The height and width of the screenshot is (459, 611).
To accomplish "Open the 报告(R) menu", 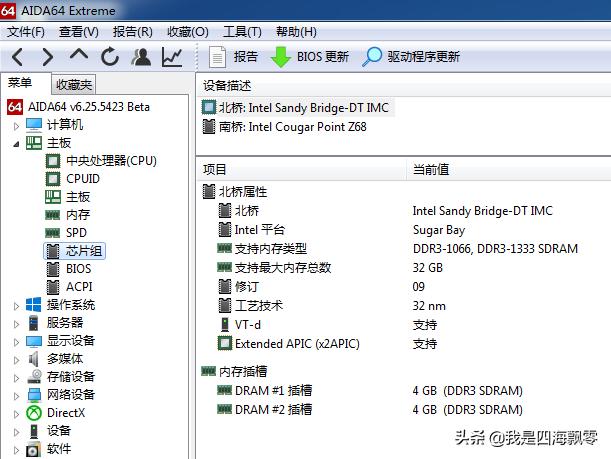I will (132, 32).
